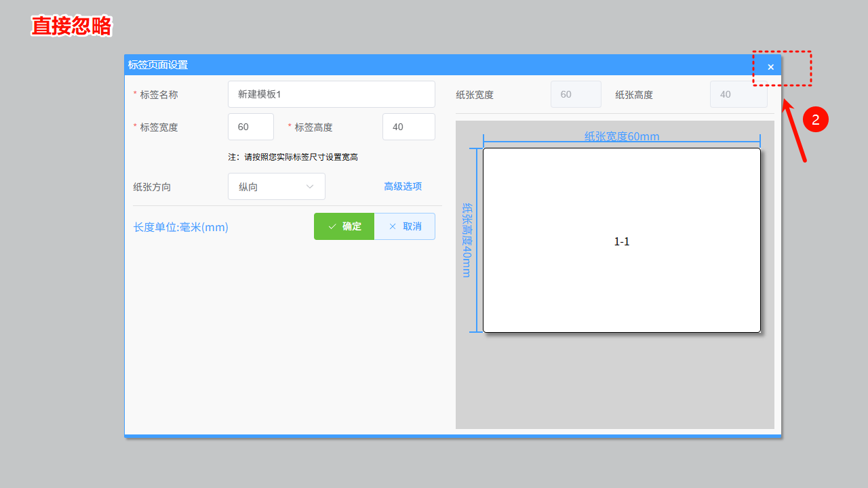The image size is (868, 488).
Task: Open the 纸张方向 dropdown
Action: coord(277,186)
